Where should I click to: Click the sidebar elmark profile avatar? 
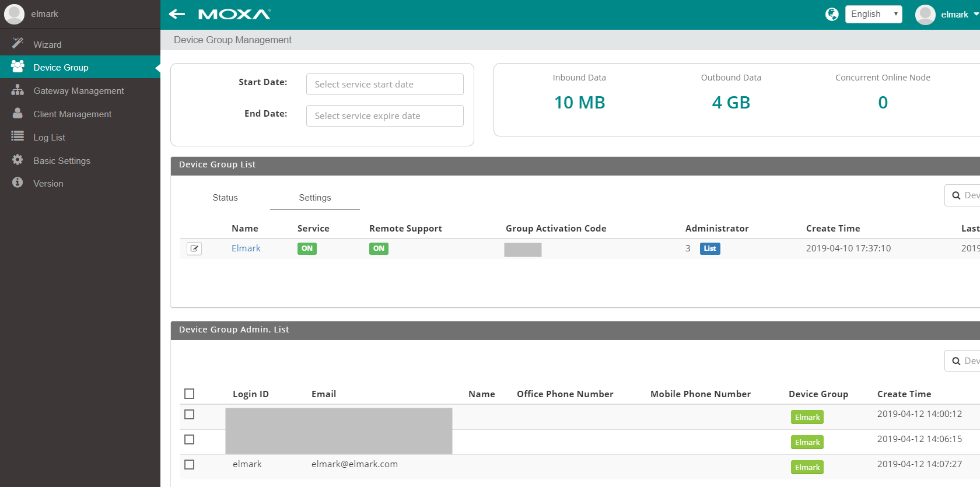[14, 14]
